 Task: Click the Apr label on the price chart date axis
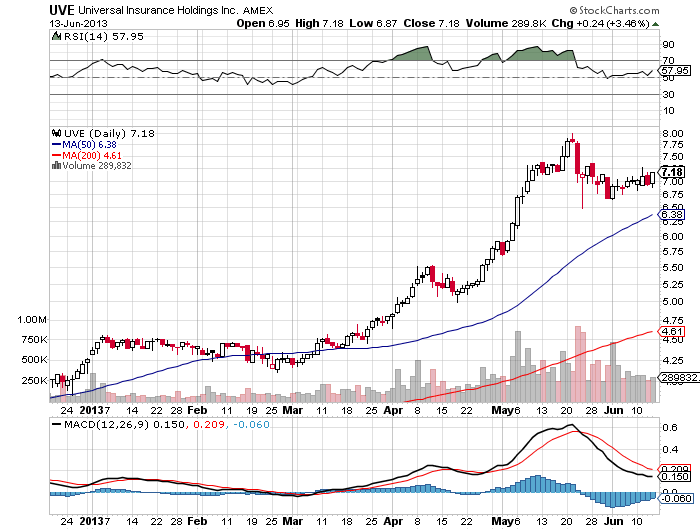[393, 410]
